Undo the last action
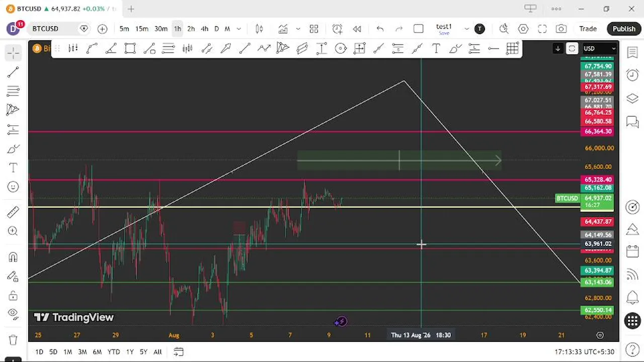This screenshot has width=644, height=362. click(380, 29)
